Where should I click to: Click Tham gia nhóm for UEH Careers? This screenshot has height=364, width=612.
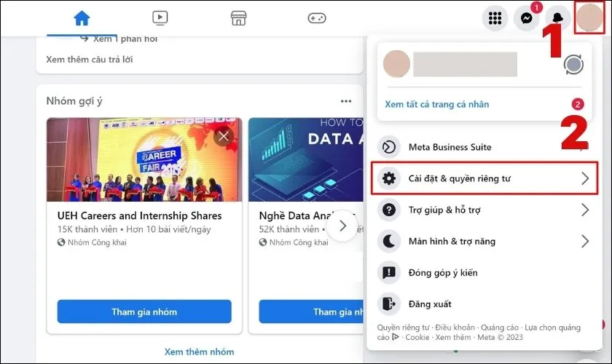click(144, 312)
